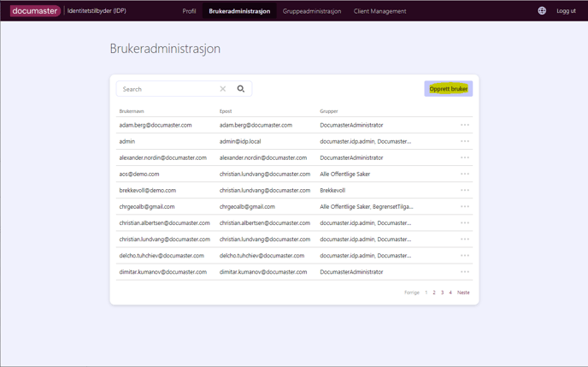Viewport: 588px width, 367px height.
Task: Go to page 3 in pagination
Action: (x=442, y=293)
